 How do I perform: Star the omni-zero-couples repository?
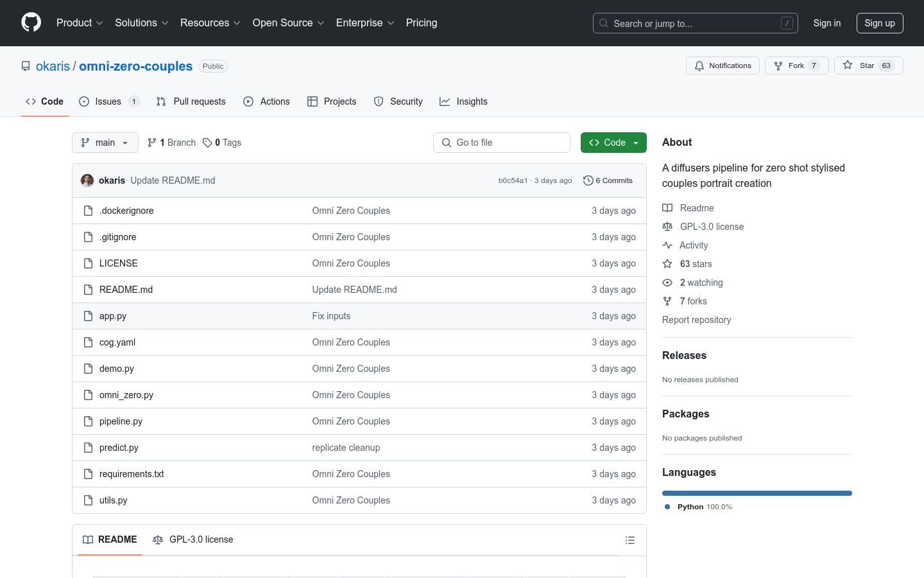point(867,66)
